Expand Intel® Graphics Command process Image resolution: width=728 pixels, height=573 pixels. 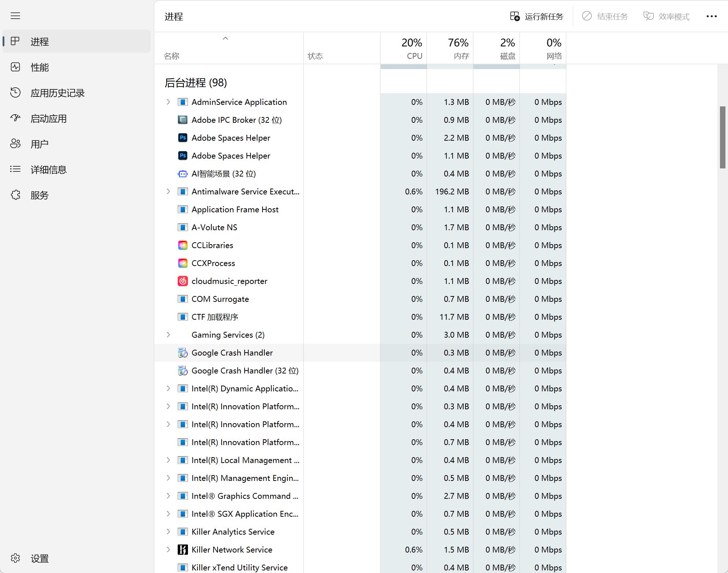(168, 496)
